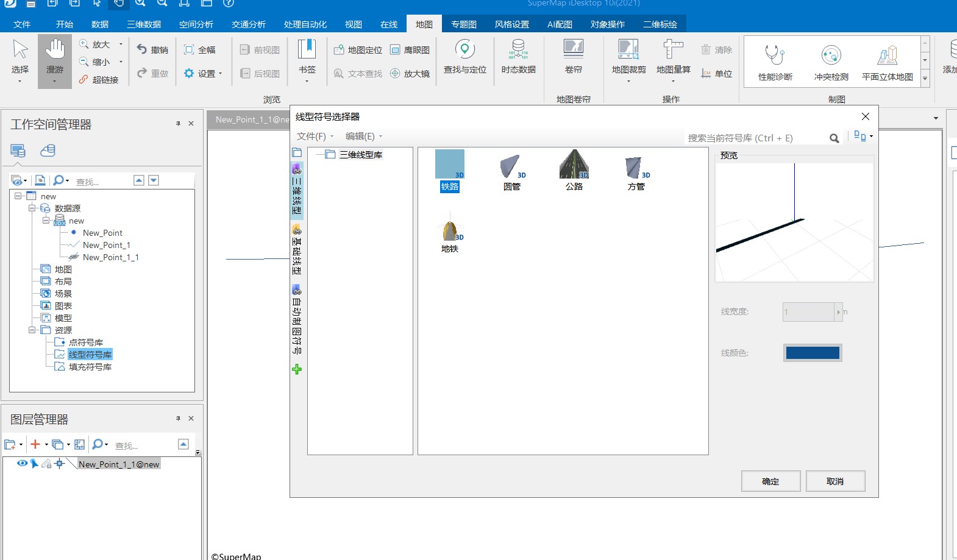Click the 搜索当前符号库 search field
Viewport: 957px width, 560px height.
pos(756,138)
